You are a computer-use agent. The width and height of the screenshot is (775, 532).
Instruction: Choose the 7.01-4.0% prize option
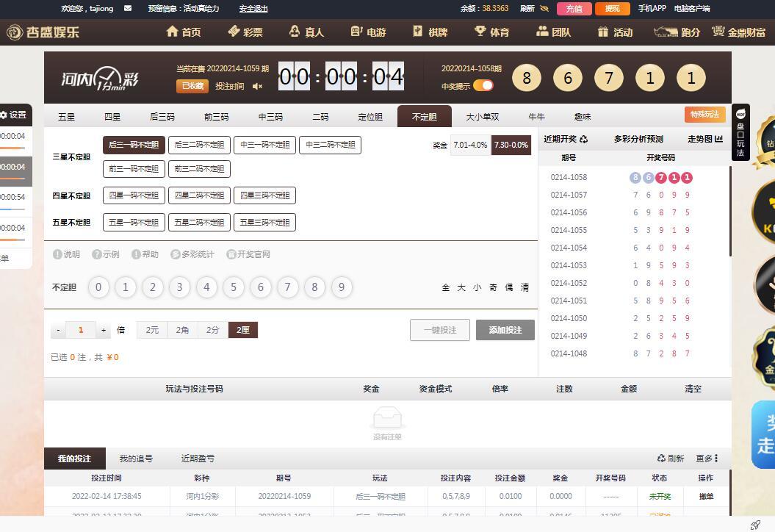pos(470,145)
